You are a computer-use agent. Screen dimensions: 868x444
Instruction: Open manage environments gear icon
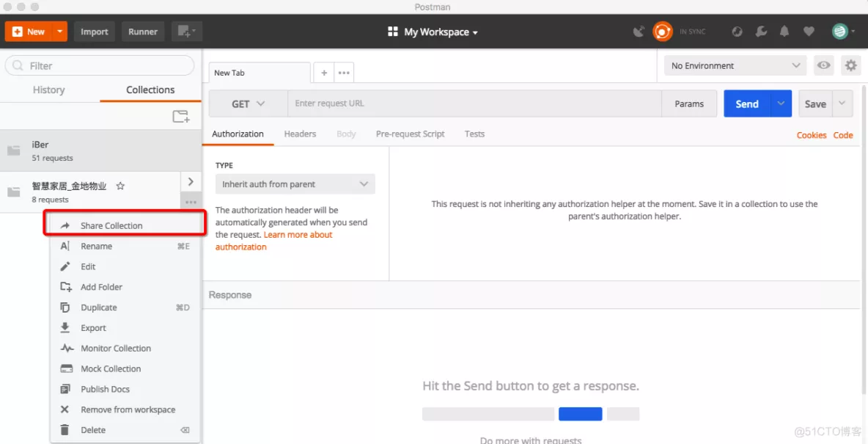851,65
